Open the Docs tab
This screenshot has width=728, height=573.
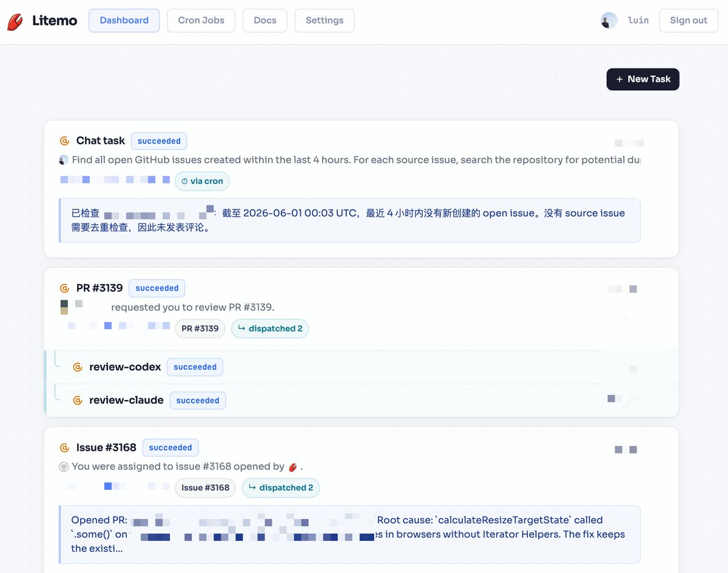point(265,20)
